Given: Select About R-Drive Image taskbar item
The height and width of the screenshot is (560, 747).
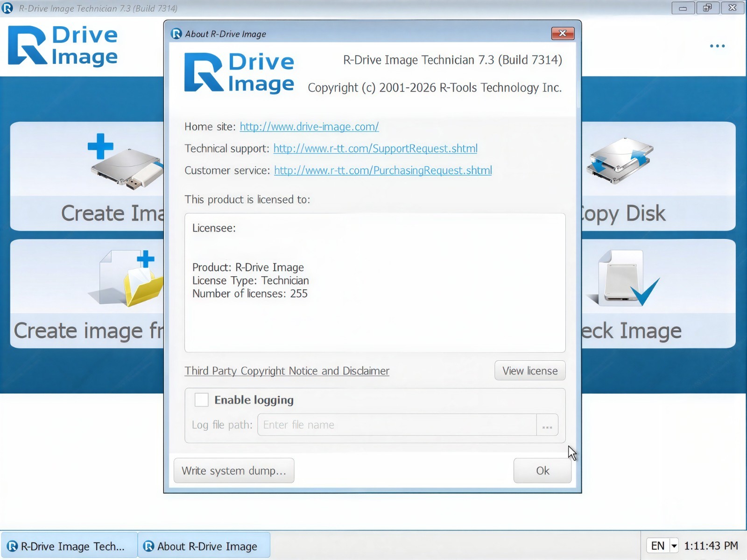Looking at the screenshot, I should pos(204,546).
